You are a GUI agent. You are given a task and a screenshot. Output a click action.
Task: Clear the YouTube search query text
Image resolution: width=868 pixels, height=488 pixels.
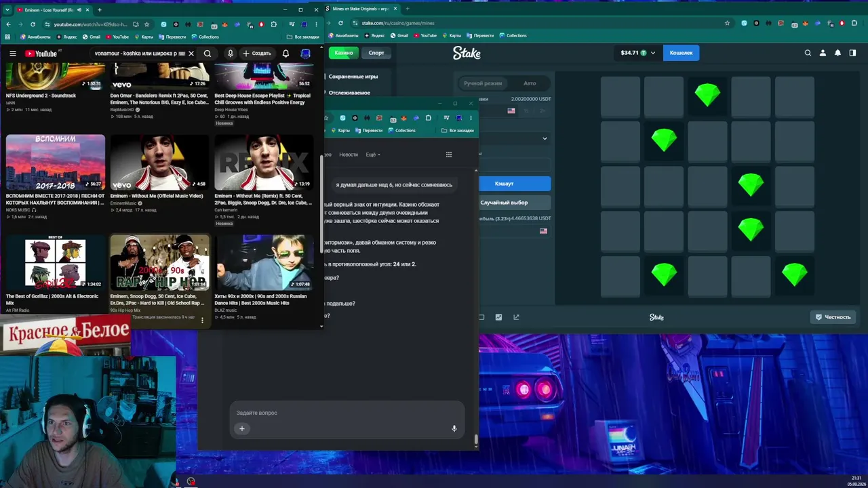tap(191, 54)
